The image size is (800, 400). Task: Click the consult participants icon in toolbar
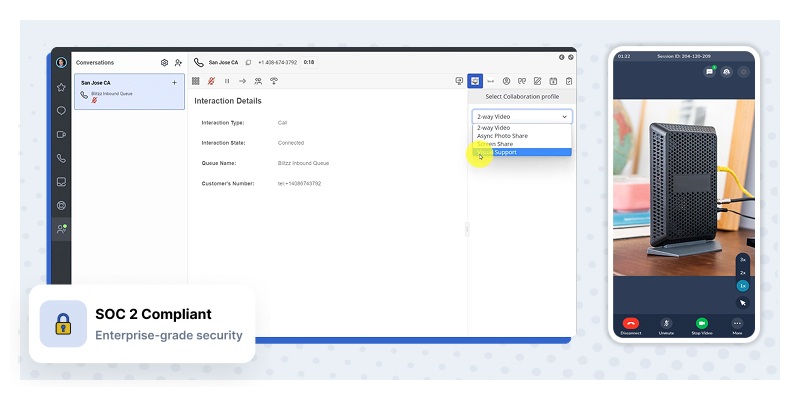click(x=258, y=81)
